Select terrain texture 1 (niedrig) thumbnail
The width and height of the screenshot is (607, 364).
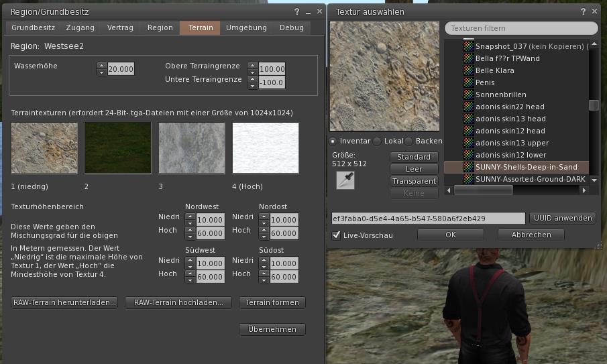44,148
